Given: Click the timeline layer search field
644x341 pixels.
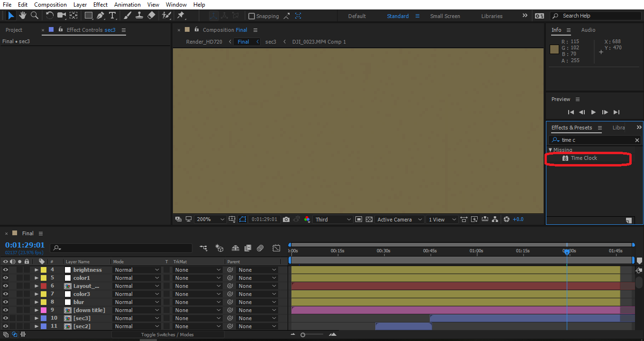Looking at the screenshot, I should pos(121,248).
